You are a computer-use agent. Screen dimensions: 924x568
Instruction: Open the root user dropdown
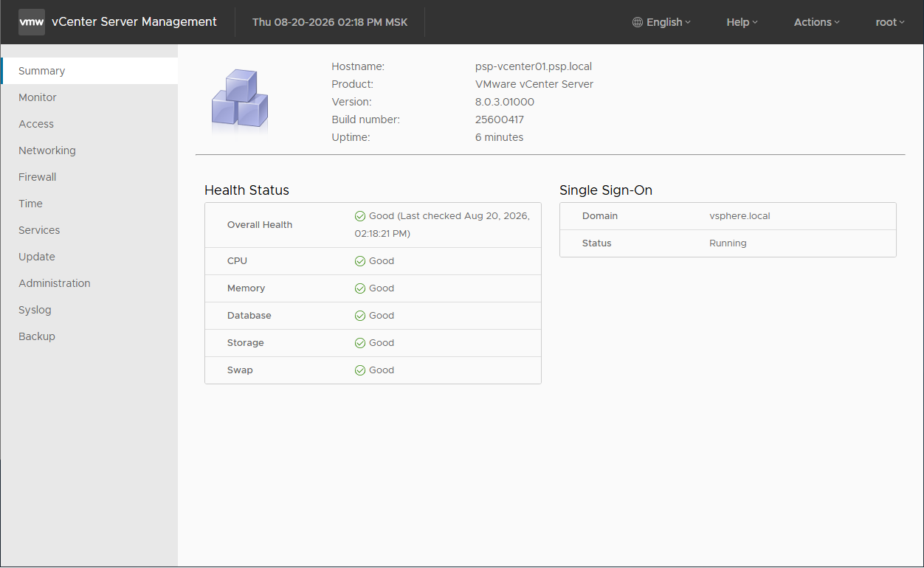click(890, 22)
